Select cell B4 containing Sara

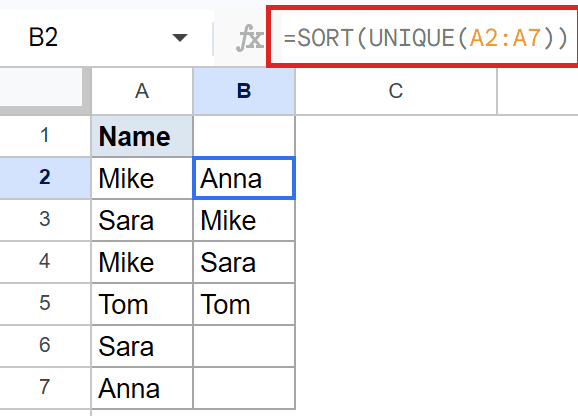pyautogui.click(x=244, y=262)
